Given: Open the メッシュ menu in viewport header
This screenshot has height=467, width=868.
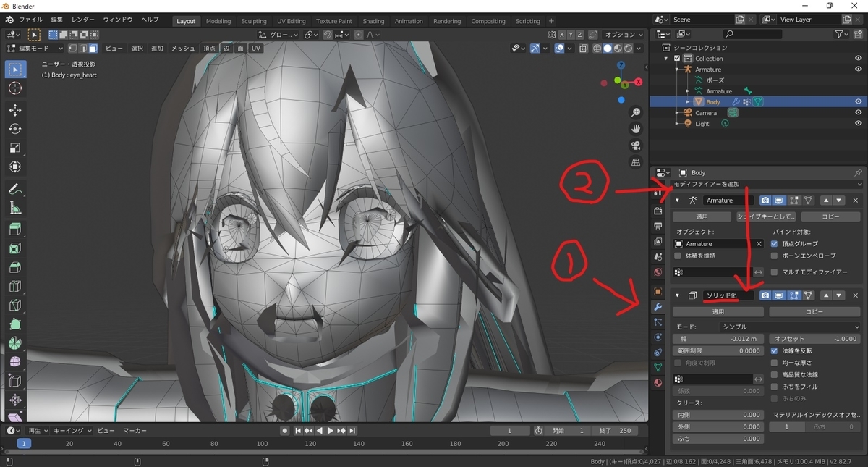Looking at the screenshot, I should (x=183, y=48).
